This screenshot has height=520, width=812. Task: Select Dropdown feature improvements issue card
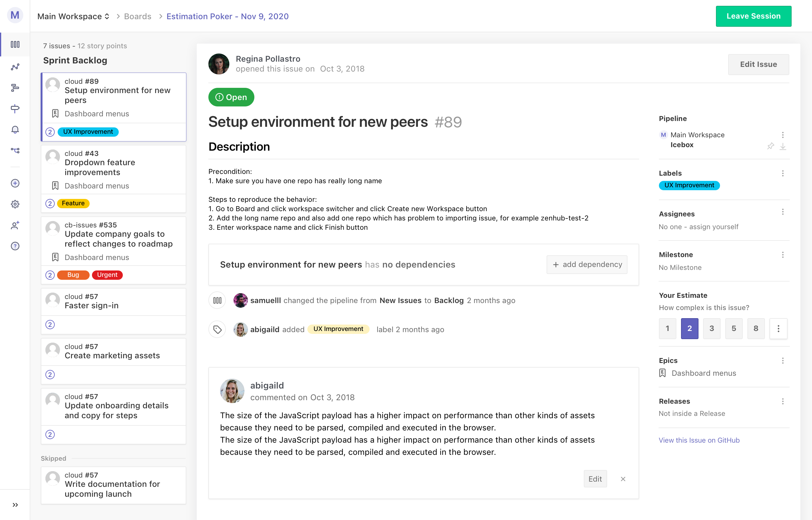(113, 168)
